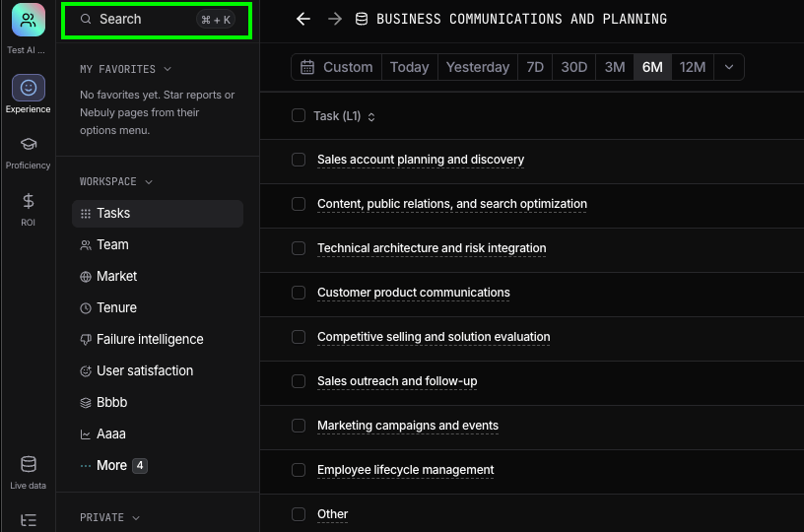804x532 pixels.
Task: Open Technical architecture and risk integration task
Action: (432, 248)
